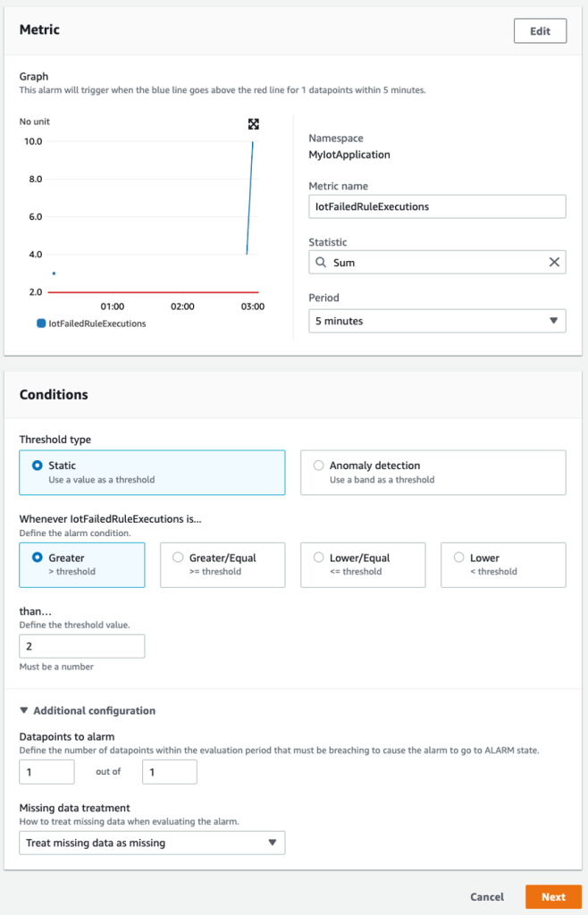The height and width of the screenshot is (915, 588).
Task: Open the Missing data treatment dropdown
Action: [x=152, y=843]
